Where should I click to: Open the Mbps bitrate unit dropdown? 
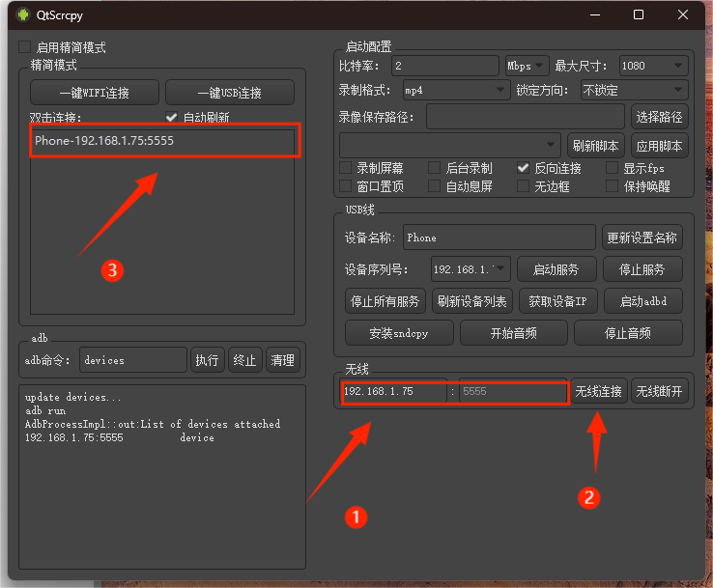(527, 66)
